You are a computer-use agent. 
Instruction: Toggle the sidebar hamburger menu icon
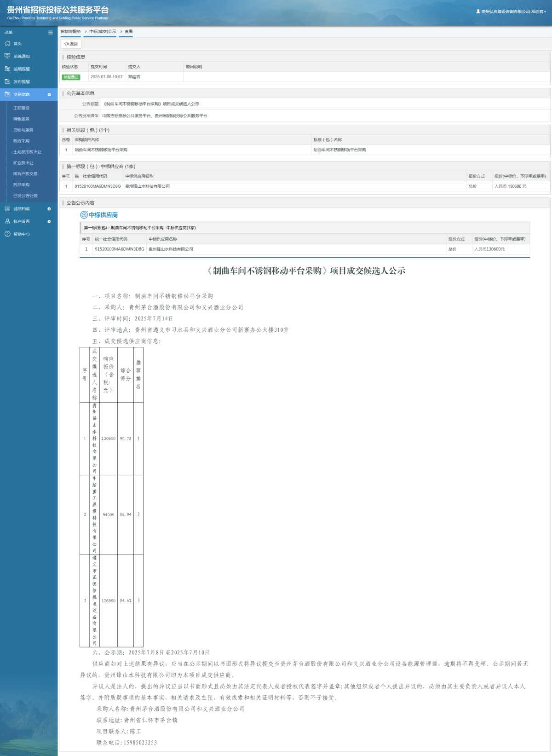click(x=51, y=32)
